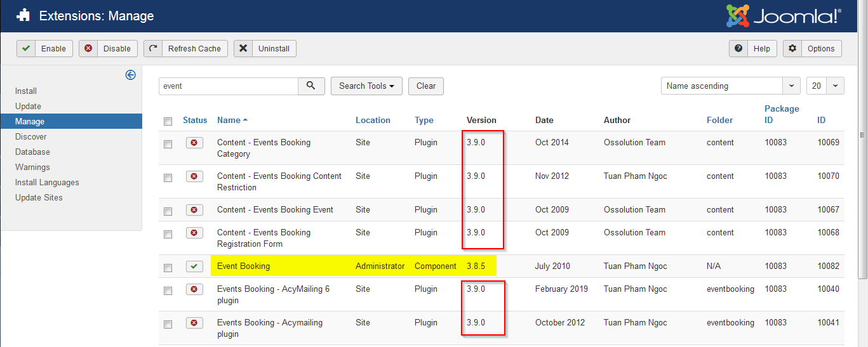
Task: Check the Events Booking Registration Form row
Action: click(x=168, y=234)
